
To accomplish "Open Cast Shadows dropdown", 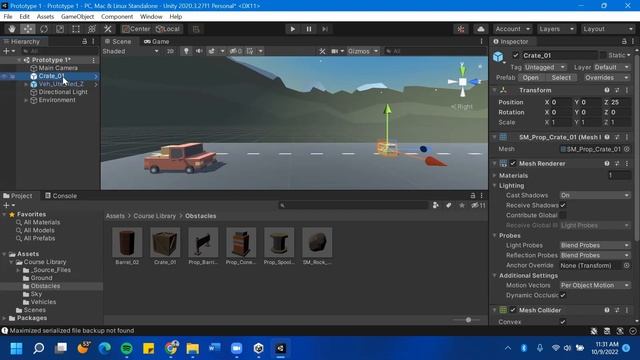I will point(595,195).
